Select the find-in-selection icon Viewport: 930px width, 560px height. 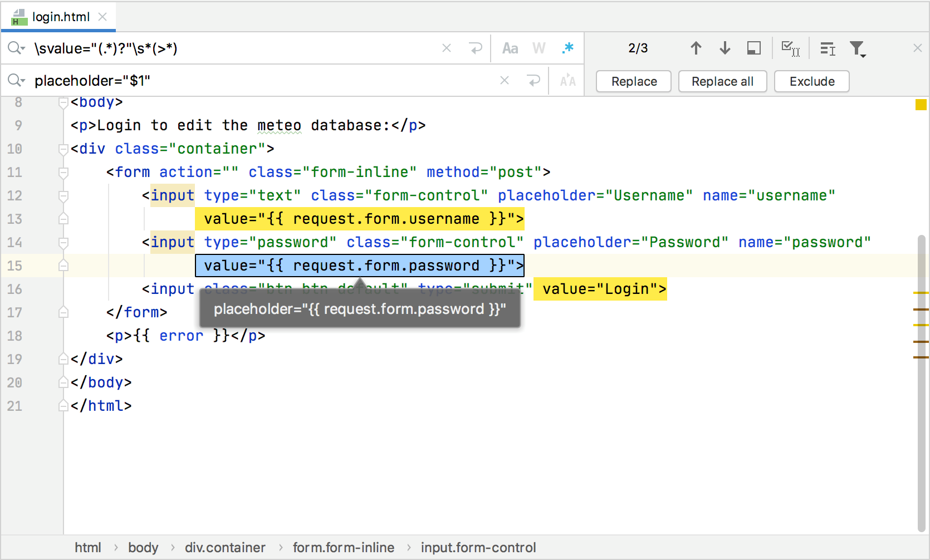click(x=753, y=48)
